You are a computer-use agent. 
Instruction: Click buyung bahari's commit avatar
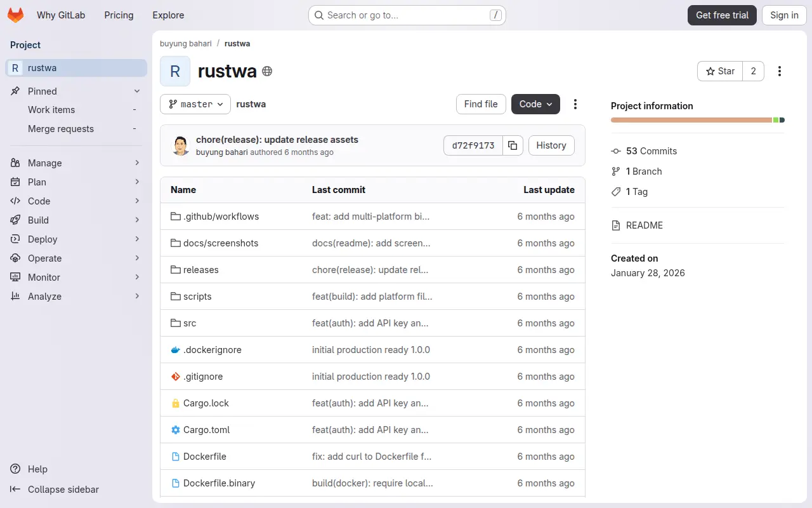point(181,145)
